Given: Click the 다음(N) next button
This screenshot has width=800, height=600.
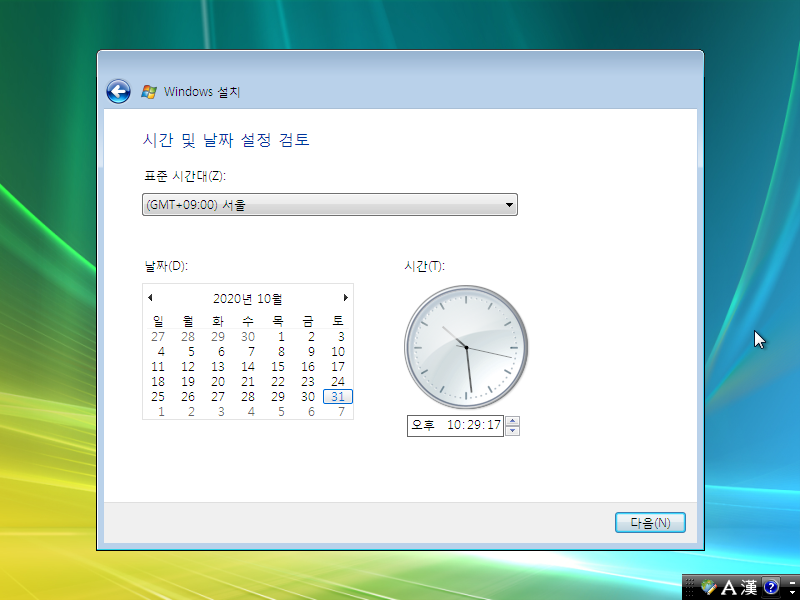Looking at the screenshot, I should click(650, 522).
